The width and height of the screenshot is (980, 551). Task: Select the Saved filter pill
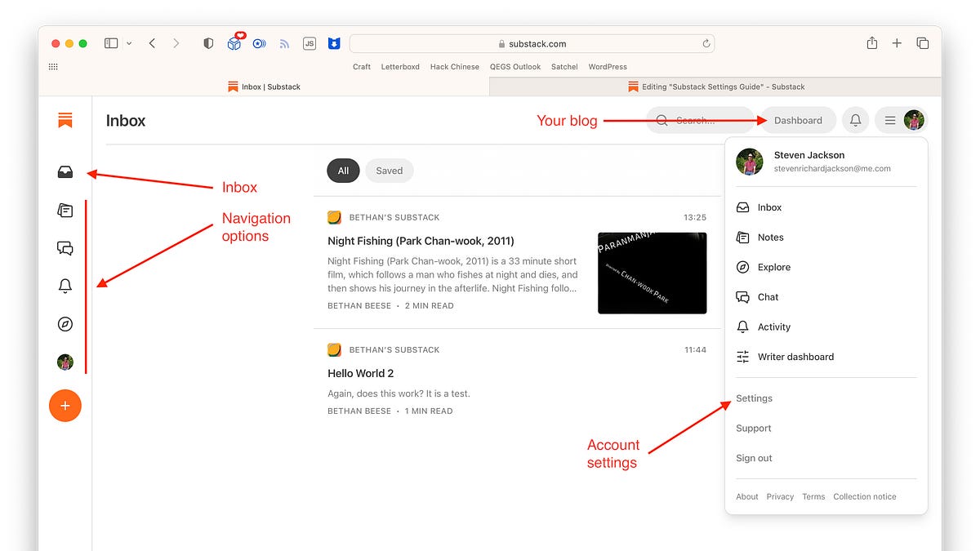coord(390,171)
